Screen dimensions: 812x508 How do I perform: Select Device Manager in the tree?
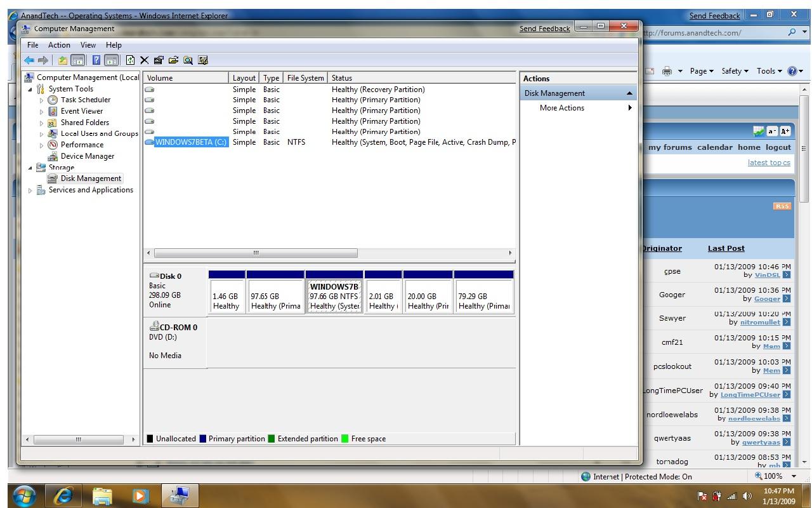(x=88, y=156)
